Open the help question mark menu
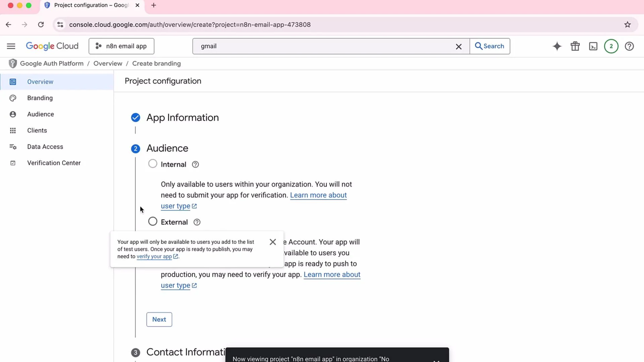Image resolution: width=644 pixels, height=362 pixels. coord(629,46)
